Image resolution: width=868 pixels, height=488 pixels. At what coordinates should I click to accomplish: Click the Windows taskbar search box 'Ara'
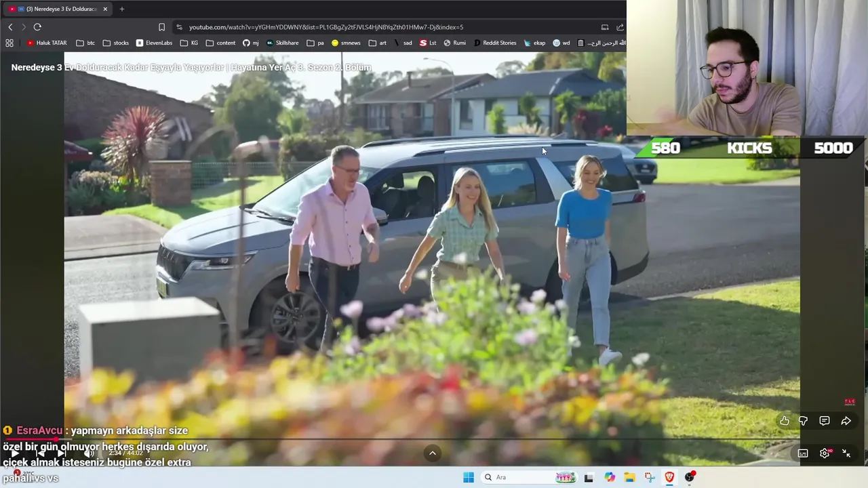(x=528, y=477)
